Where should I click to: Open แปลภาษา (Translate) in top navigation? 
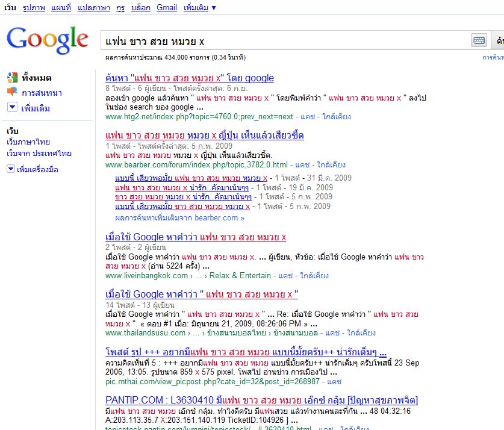tap(93, 7)
